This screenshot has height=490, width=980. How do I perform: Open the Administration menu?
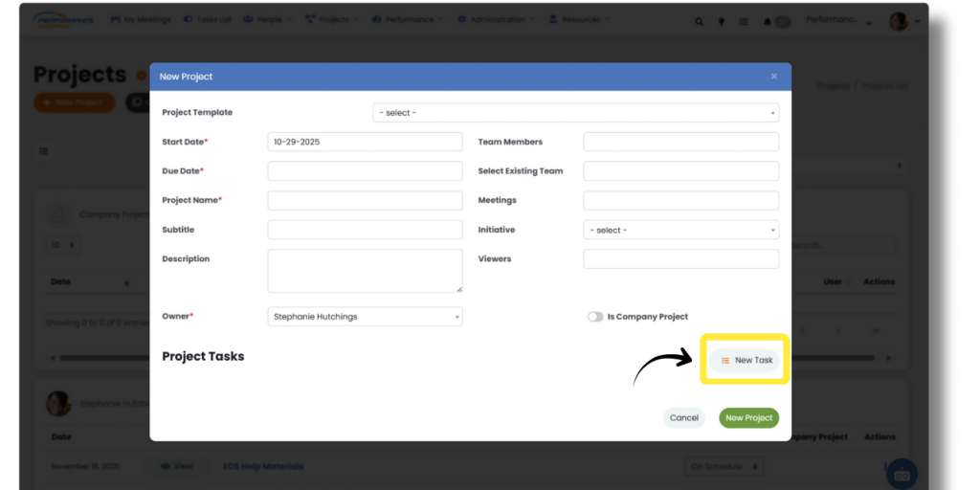click(492, 19)
